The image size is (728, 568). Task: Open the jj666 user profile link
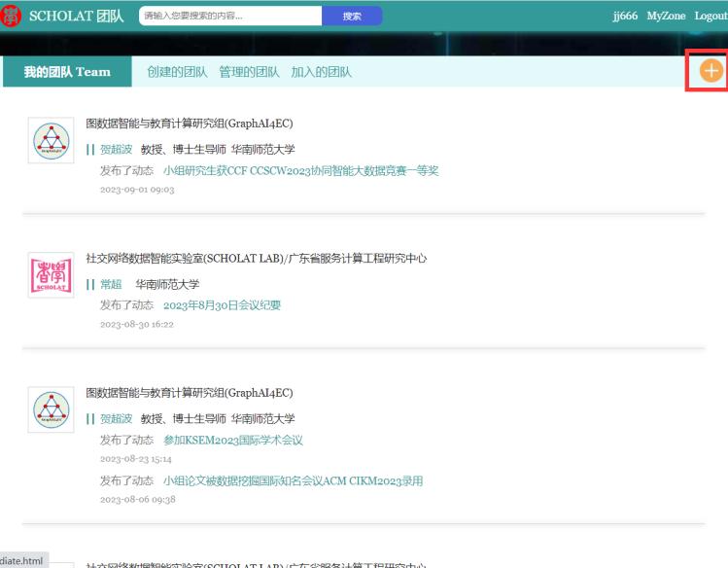625,16
